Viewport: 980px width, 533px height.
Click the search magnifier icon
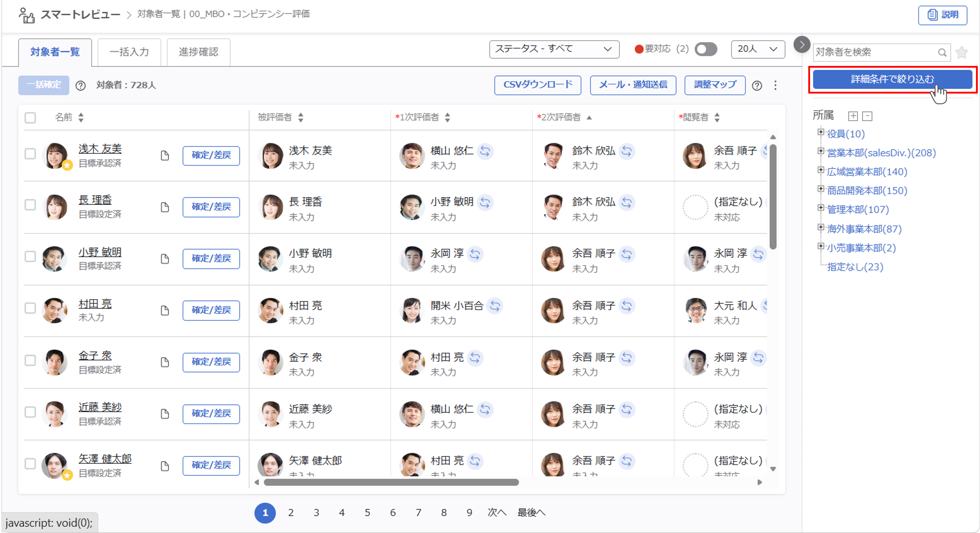tap(942, 53)
